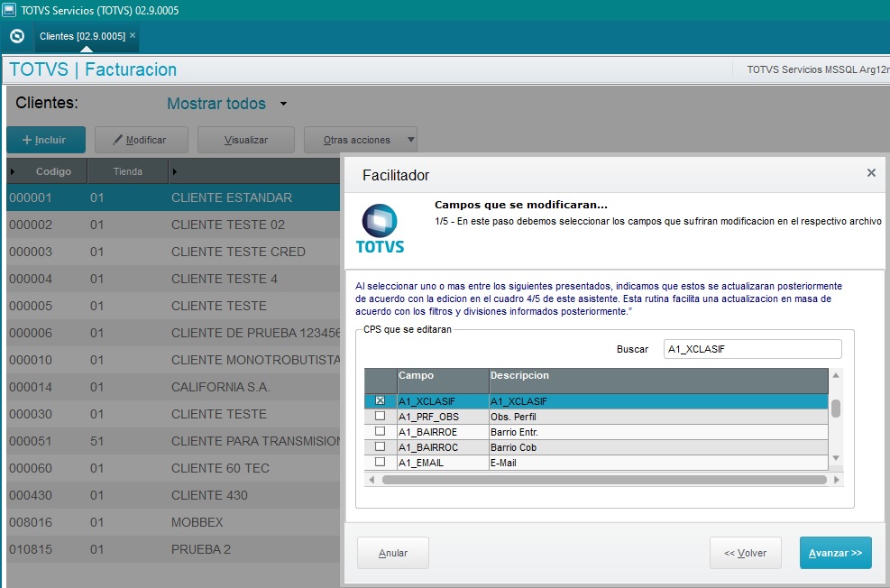Viewport: 890px width, 588px height.
Task: Select client code 000030
Action: (x=31, y=414)
